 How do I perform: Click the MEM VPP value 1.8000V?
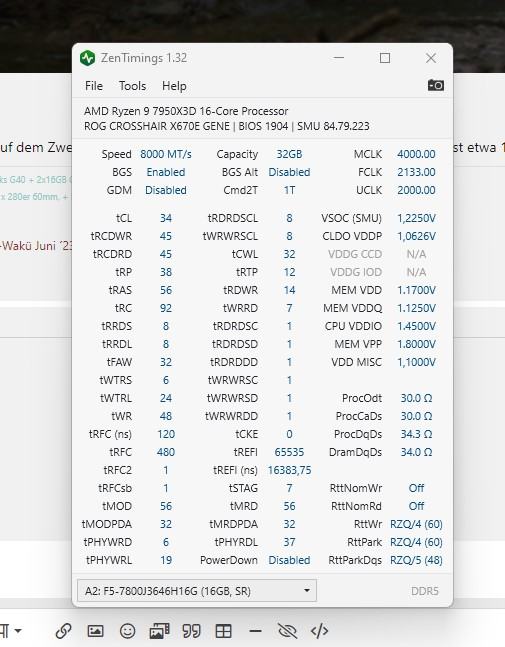click(416, 344)
